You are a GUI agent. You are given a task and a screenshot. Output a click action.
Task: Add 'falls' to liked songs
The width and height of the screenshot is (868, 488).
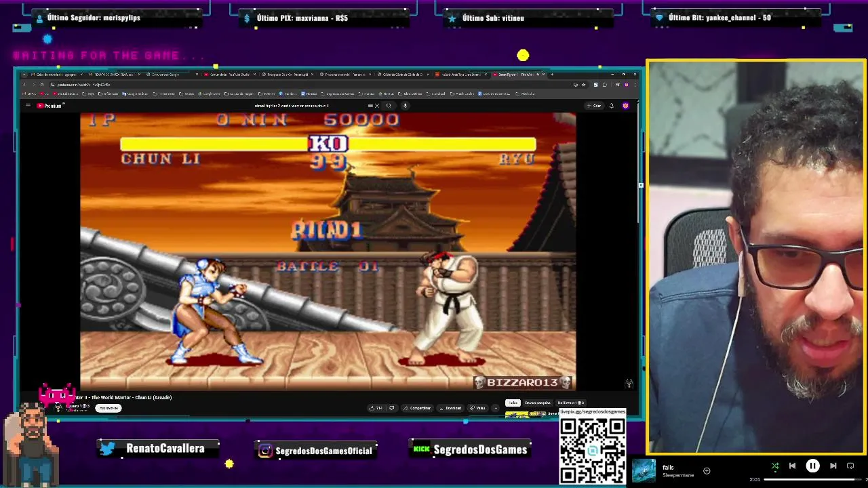707,470
